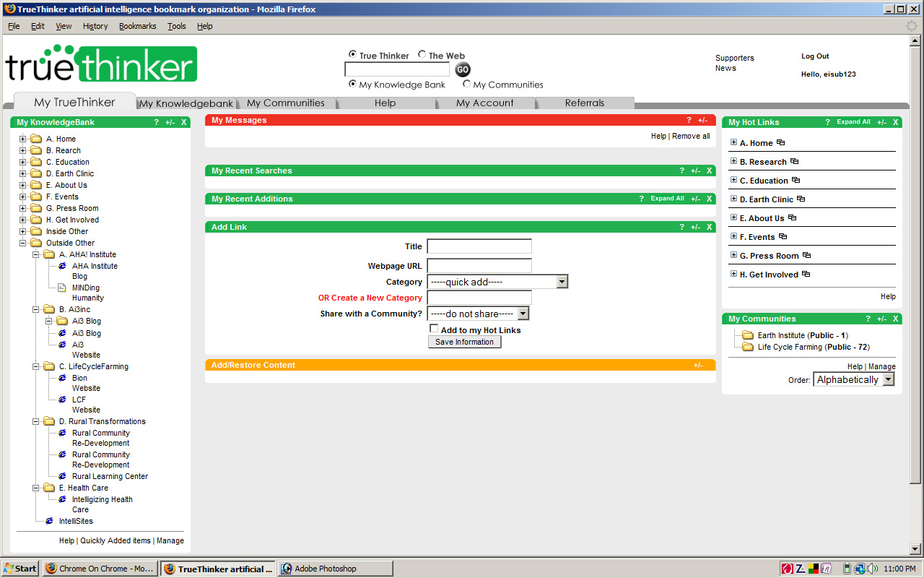Close the Add Link panel
The image size is (924, 578).
(x=710, y=227)
